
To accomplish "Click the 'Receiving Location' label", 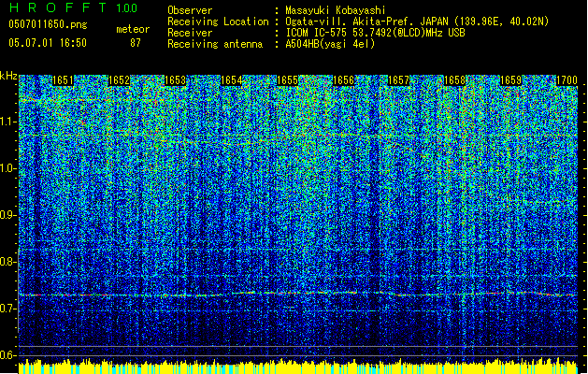I will pyautogui.click(x=218, y=22).
